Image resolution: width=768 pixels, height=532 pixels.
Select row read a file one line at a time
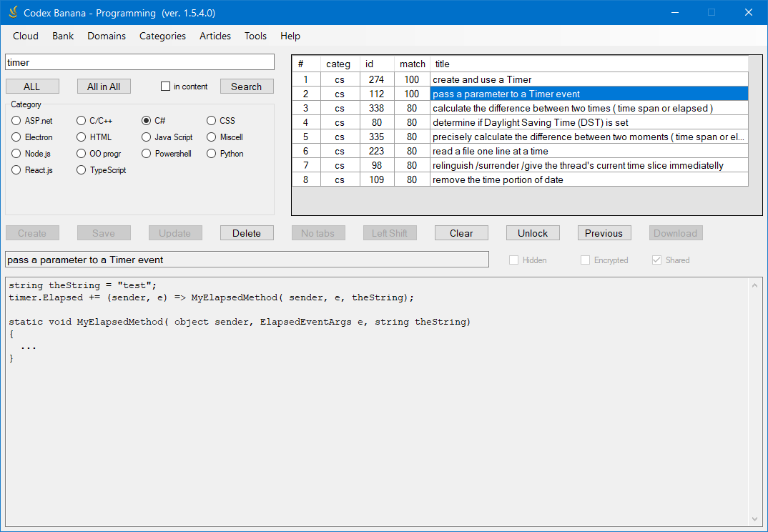click(520, 151)
